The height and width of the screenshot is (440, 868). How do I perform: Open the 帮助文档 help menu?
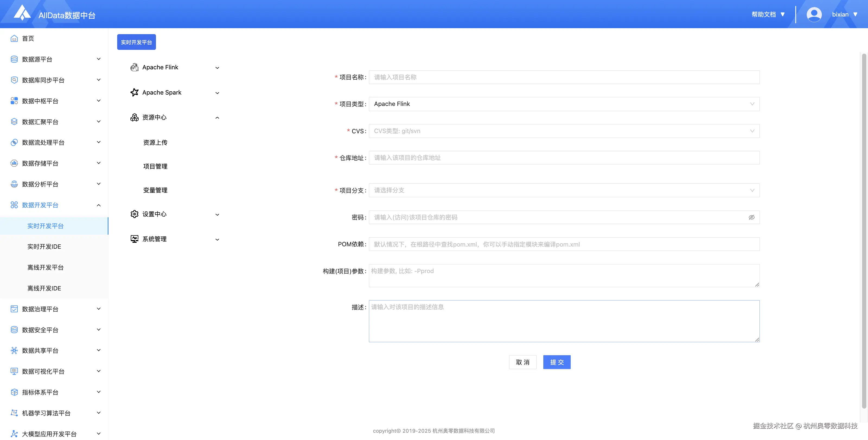point(764,14)
